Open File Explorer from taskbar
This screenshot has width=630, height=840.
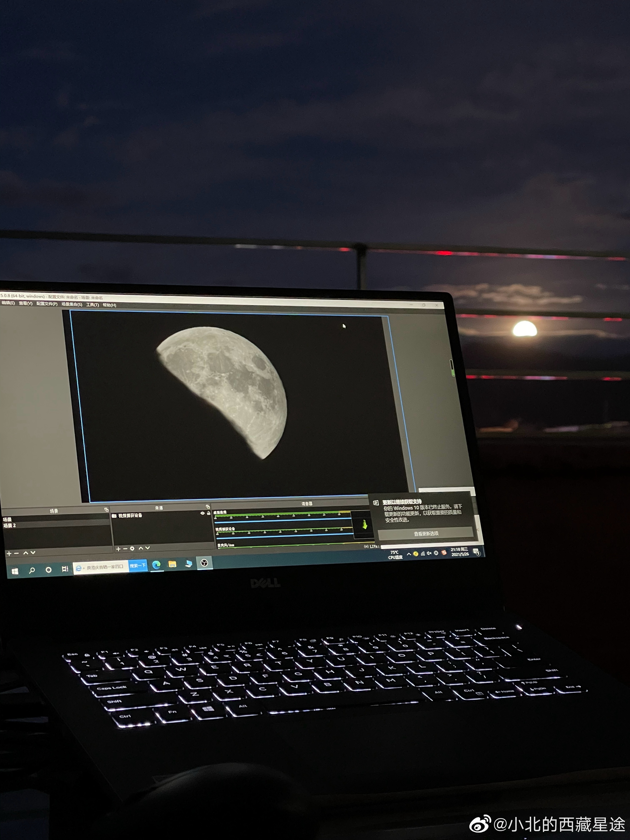[x=172, y=564]
